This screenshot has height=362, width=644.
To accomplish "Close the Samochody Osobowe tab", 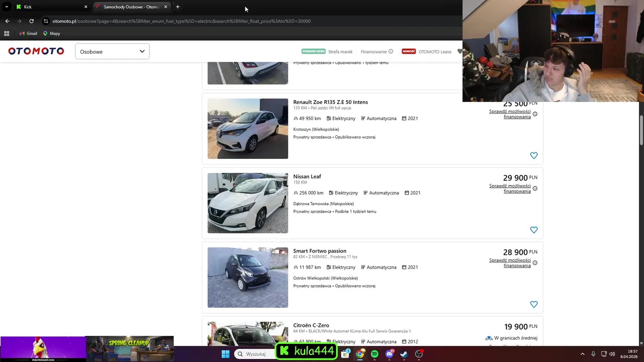I will [x=166, y=7].
